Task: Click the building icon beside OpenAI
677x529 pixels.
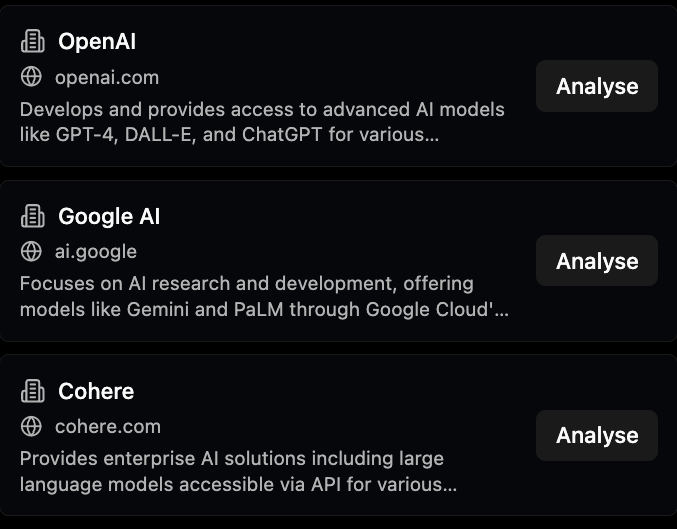Action: click(x=33, y=42)
